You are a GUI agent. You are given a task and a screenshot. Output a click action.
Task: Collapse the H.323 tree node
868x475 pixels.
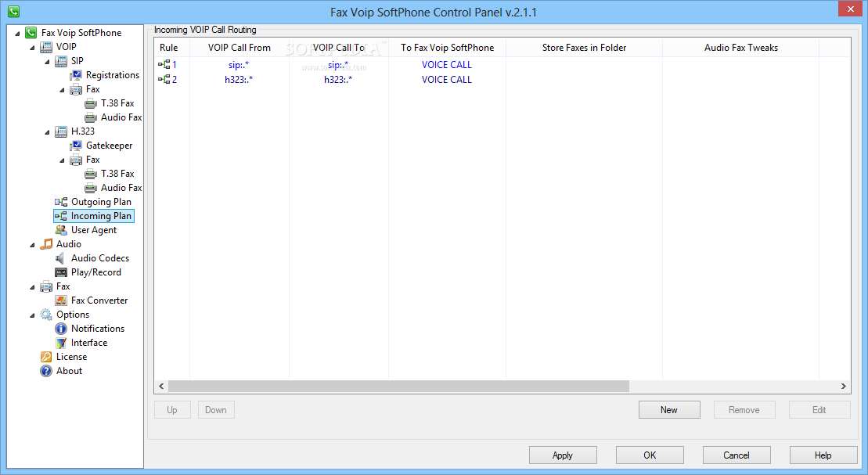tap(47, 132)
